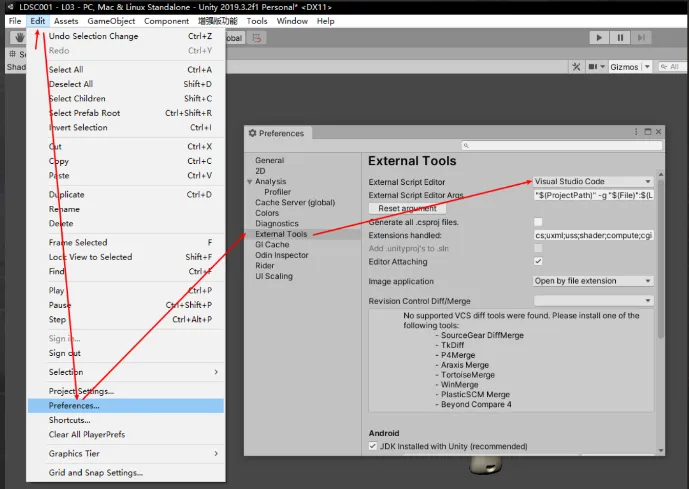Toggle Generate all .csproj files checkbox
This screenshot has height=489, width=689.
coord(538,221)
